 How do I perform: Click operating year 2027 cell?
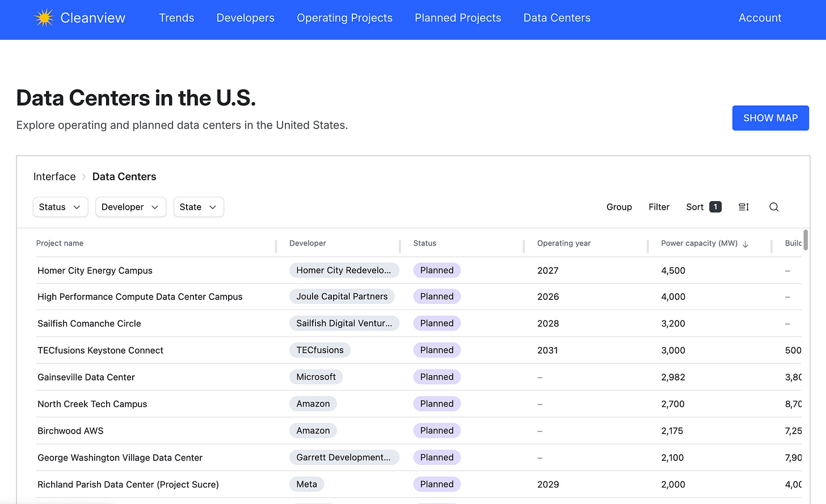click(548, 270)
